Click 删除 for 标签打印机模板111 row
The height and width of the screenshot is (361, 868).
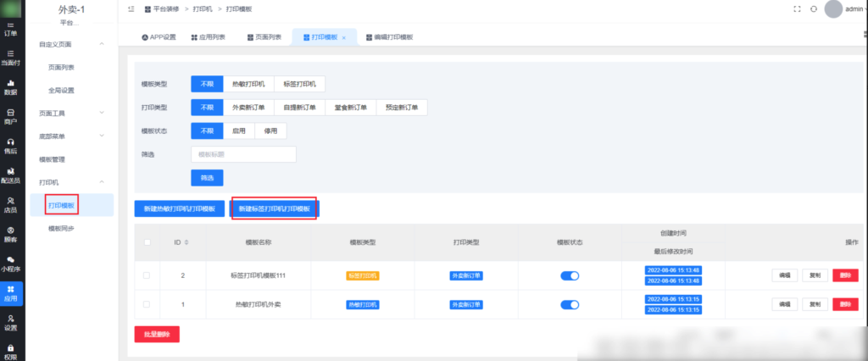point(845,275)
